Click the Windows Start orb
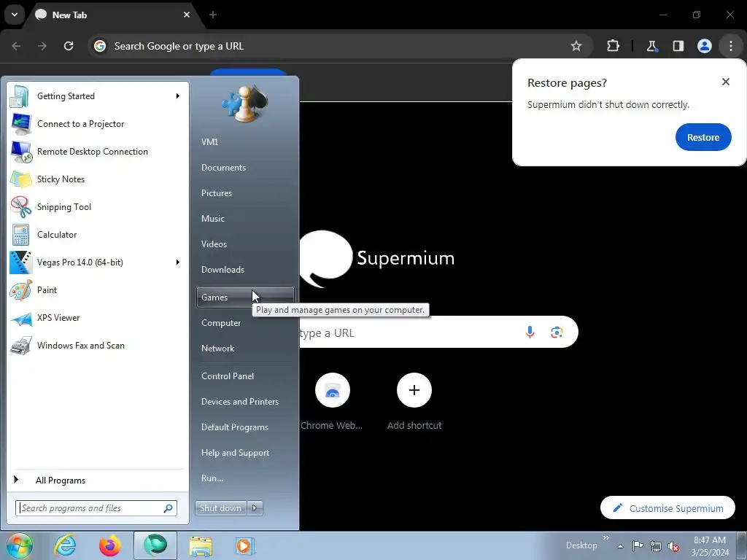The width and height of the screenshot is (747, 560). pyautogui.click(x=19, y=545)
